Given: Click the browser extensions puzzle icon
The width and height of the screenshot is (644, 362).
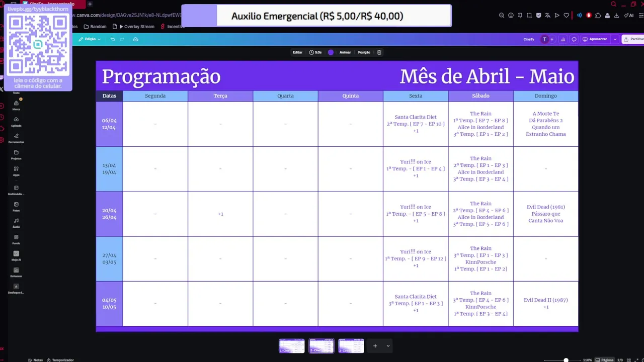Looking at the screenshot, I should [598, 16].
